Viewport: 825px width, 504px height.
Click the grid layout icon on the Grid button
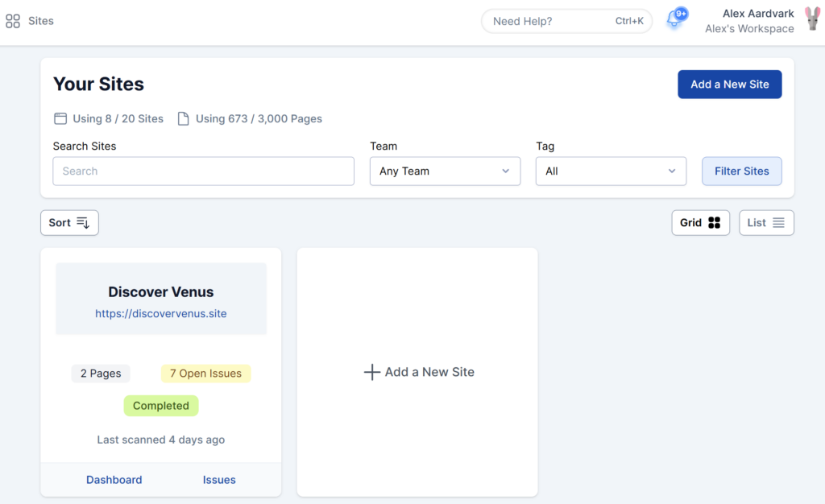[x=715, y=222]
